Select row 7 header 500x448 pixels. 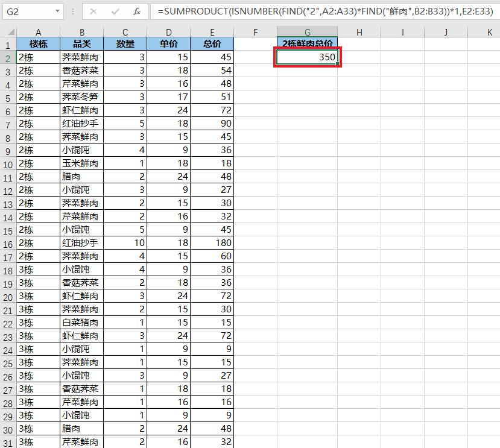[8, 125]
